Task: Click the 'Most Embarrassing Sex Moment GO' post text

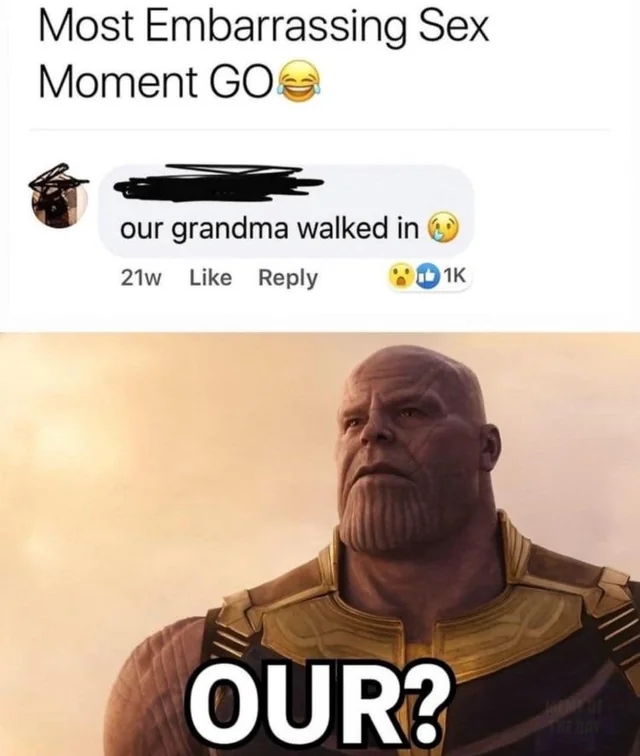Action: (x=263, y=53)
